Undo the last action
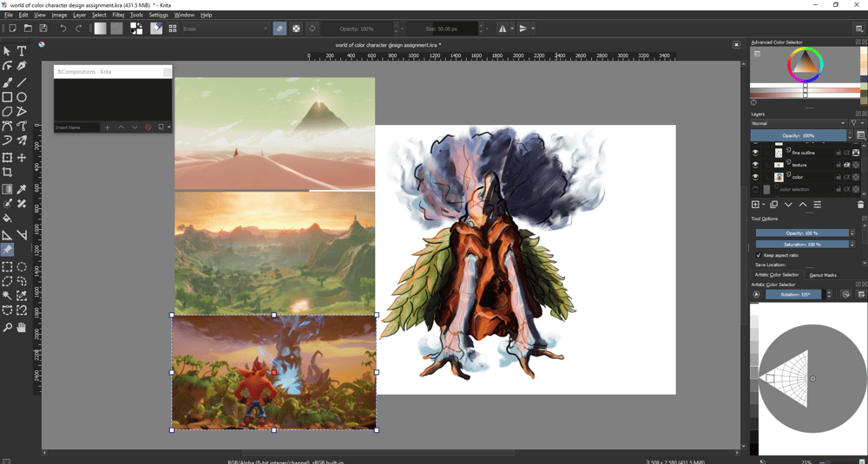The image size is (868, 464). (x=63, y=29)
